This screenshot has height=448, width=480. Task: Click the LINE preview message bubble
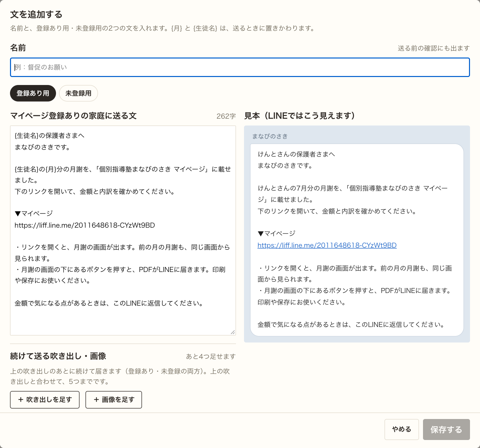coord(357,240)
